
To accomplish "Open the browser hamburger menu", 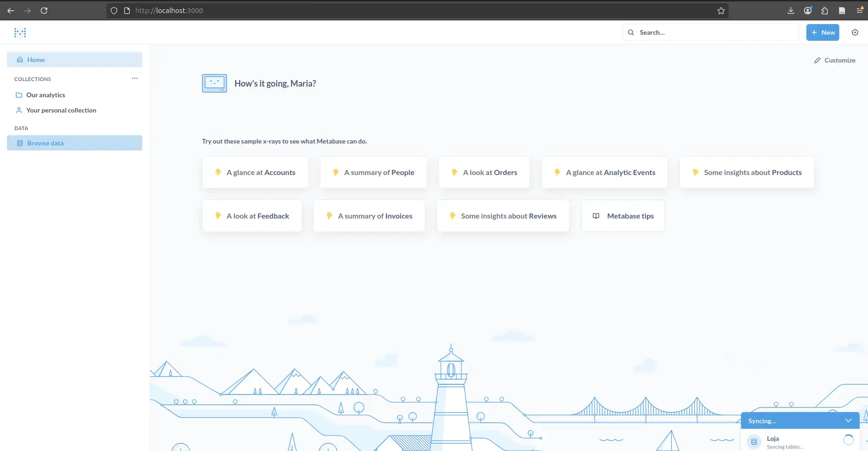I will pyautogui.click(x=859, y=10).
